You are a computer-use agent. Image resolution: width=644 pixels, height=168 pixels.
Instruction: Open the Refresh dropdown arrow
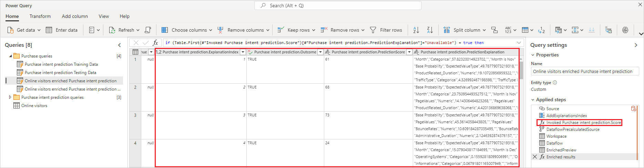[138, 30]
